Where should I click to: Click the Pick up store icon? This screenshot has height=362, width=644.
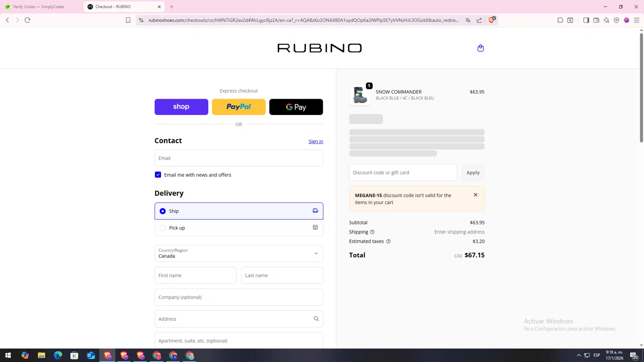[x=315, y=227]
